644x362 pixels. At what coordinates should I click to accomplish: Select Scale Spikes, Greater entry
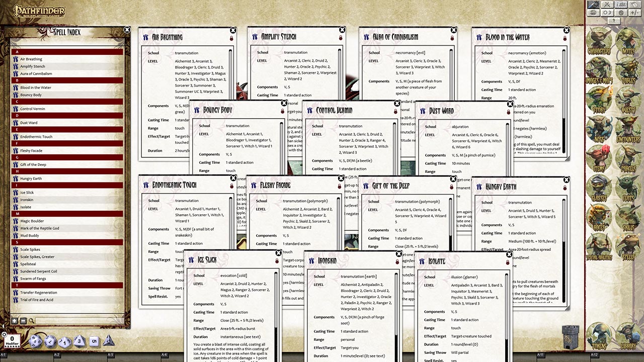click(x=67, y=257)
